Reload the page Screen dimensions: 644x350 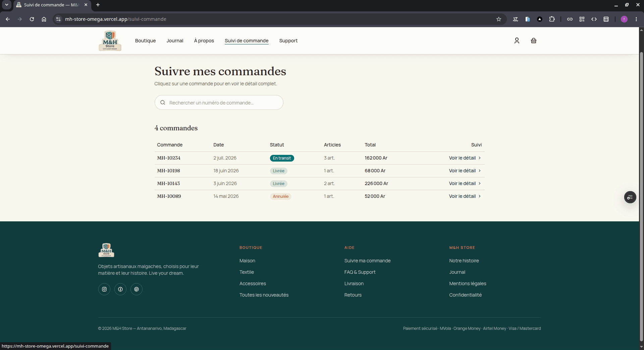point(32,19)
